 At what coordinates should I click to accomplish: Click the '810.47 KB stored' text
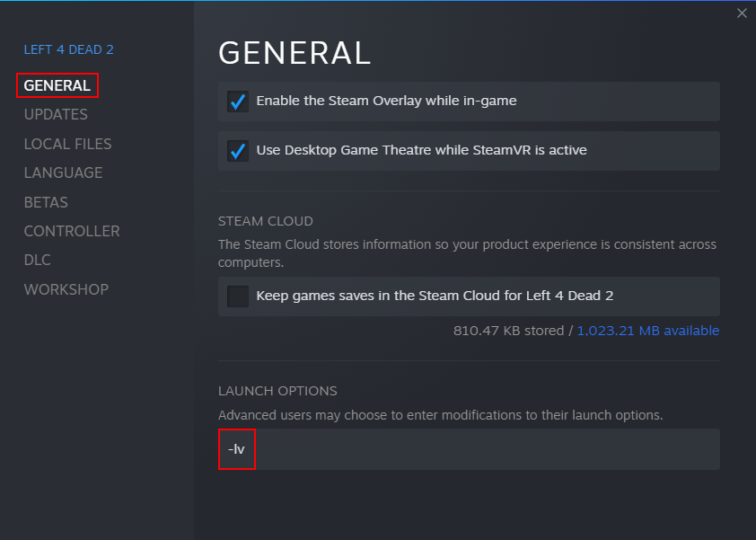506,331
